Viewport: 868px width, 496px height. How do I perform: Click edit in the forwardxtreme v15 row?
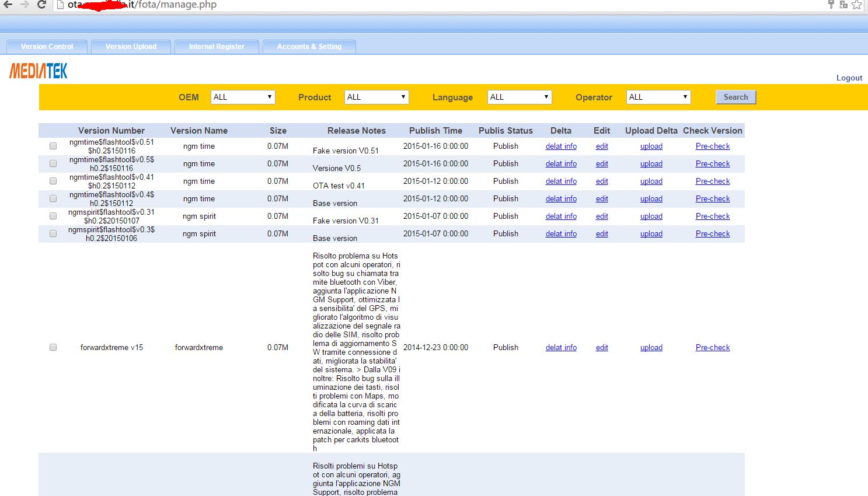[x=602, y=347]
